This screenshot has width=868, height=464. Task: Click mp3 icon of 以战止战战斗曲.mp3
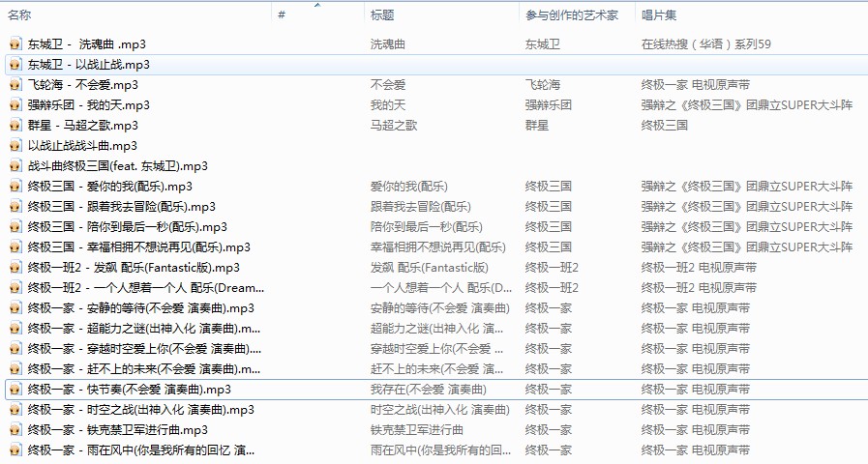coord(16,145)
